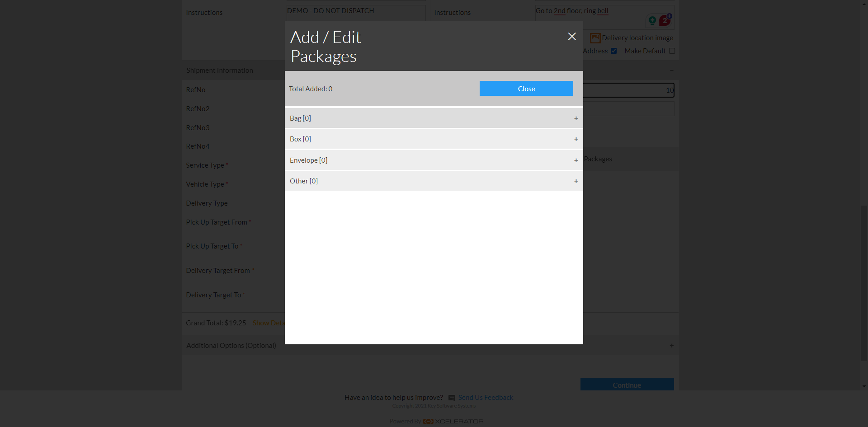Click the red badge icon showing 2
The height and width of the screenshot is (427, 868).
665,20
